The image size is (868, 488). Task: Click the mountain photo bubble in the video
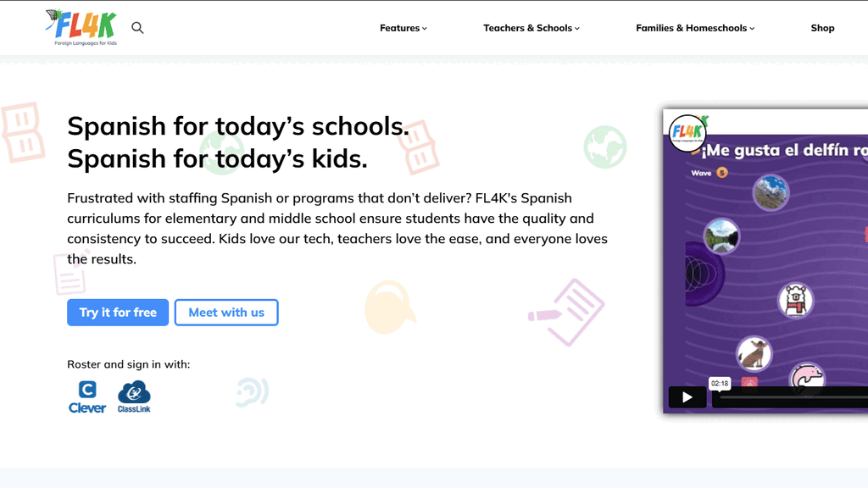(771, 192)
